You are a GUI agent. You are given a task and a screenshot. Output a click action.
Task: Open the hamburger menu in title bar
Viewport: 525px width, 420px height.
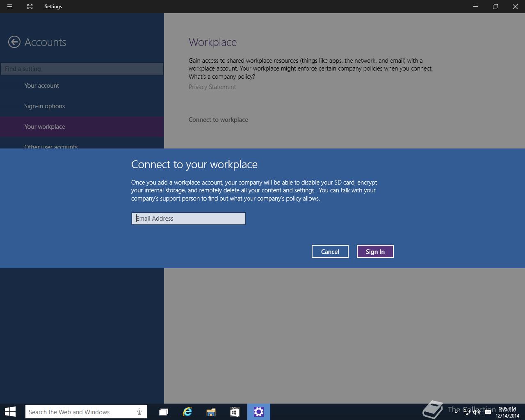[x=10, y=7]
